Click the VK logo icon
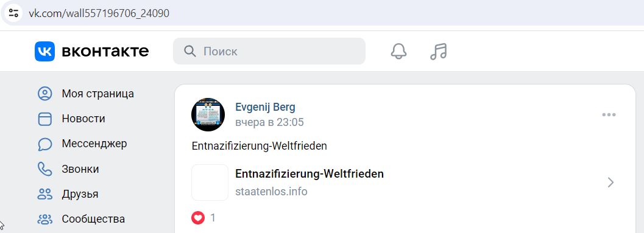644x233 pixels. pyautogui.click(x=44, y=51)
